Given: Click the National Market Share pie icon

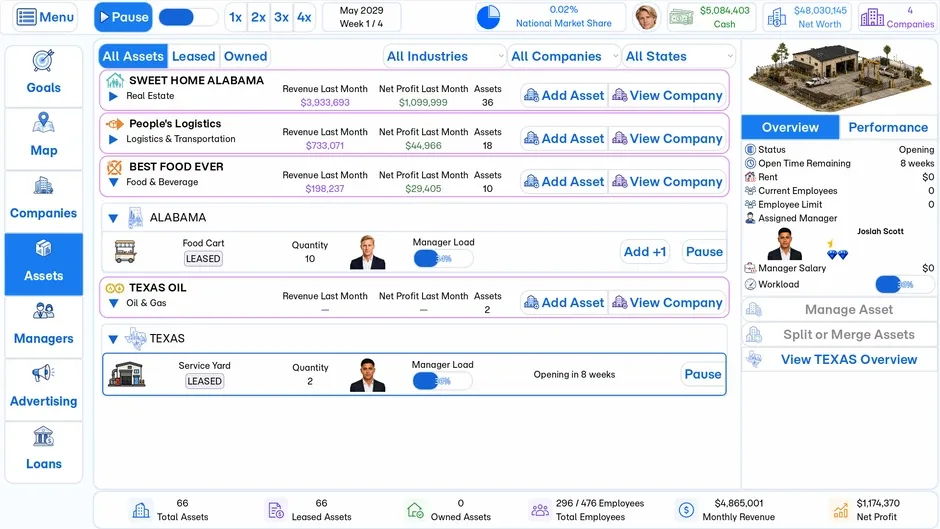Looking at the screenshot, I should pyautogui.click(x=488, y=17).
